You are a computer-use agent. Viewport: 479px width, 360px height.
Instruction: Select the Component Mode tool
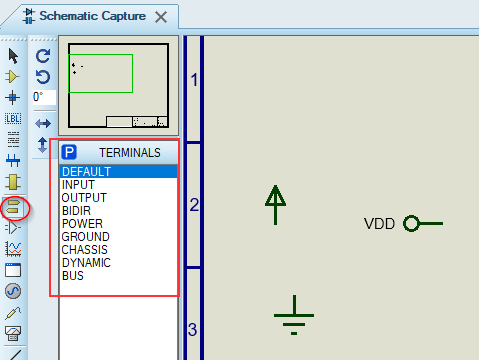tap(13, 77)
